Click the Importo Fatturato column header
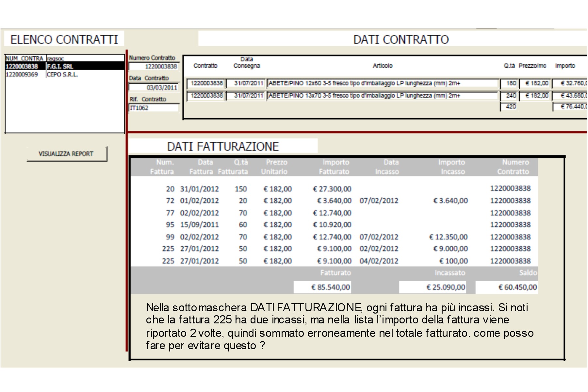This screenshot has height=392, width=588. pyautogui.click(x=334, y=167)
